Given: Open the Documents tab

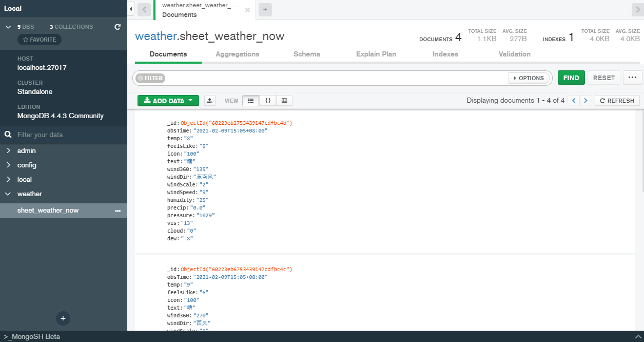Looking at the screenshot, I should [x=168, y=54].
